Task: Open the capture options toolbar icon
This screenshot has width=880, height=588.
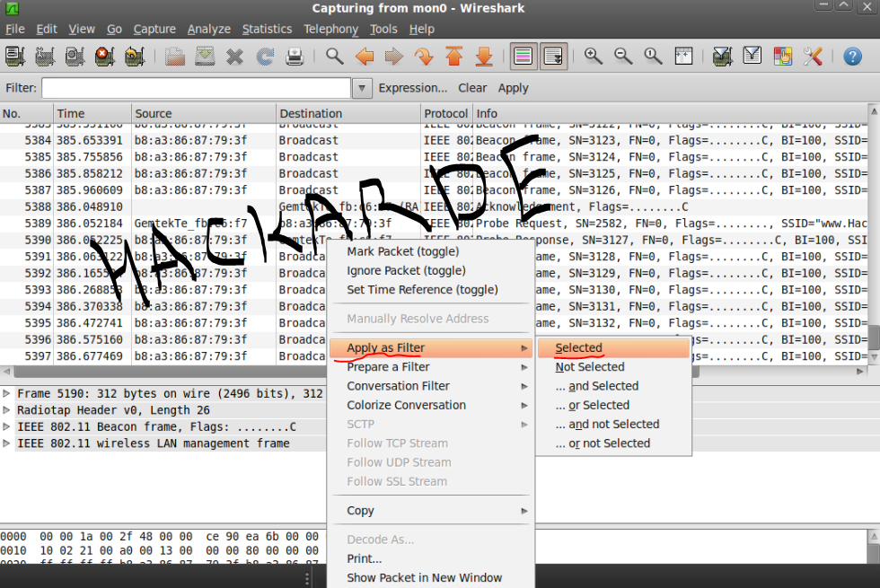Action: (x=45, y=56)
